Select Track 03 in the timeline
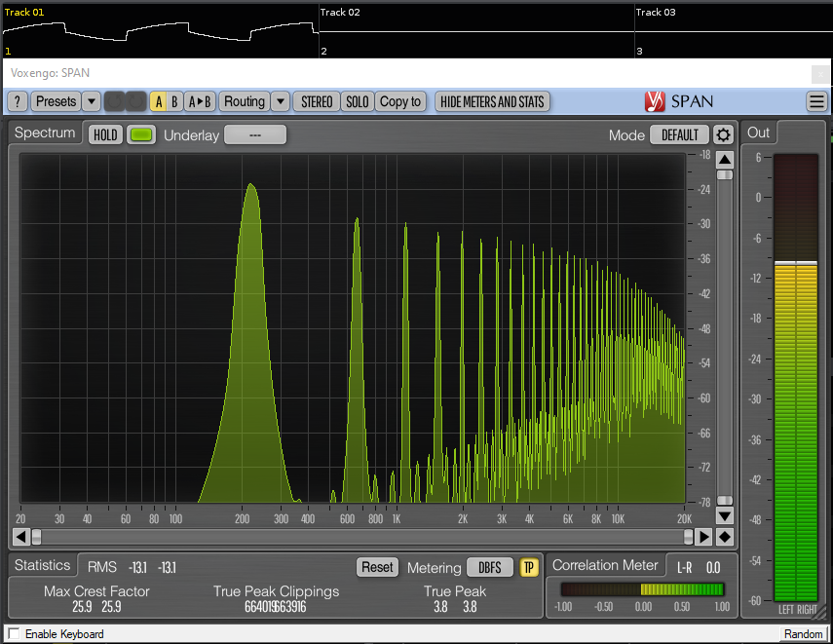Viewport: 833px width, 644px height. [x=656, y=13]
